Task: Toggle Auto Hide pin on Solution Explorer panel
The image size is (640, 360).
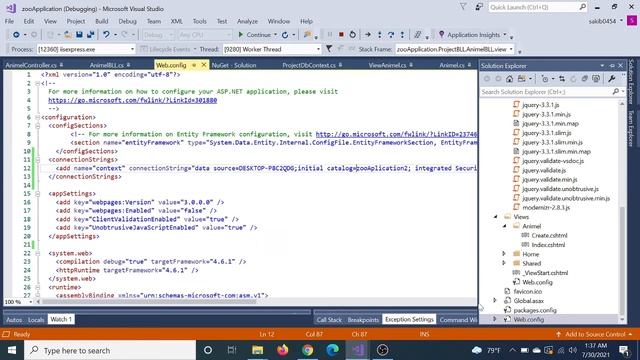Action: [612, 66]
